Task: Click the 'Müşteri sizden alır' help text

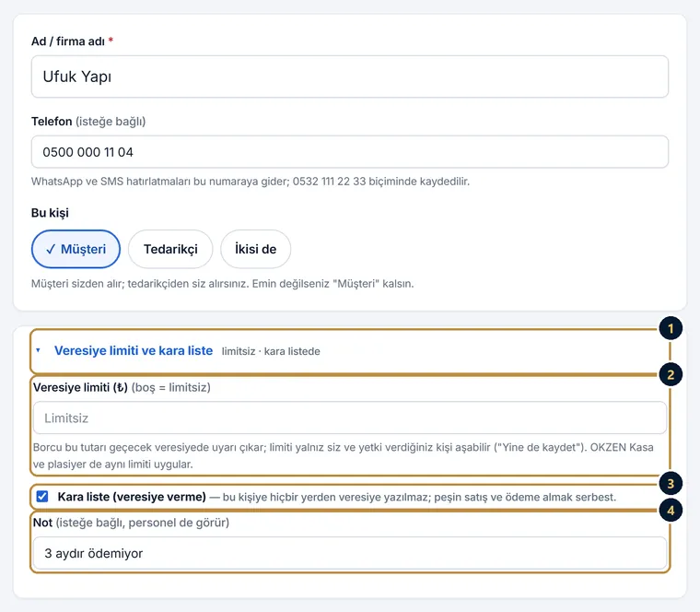Action: point(222,284)
